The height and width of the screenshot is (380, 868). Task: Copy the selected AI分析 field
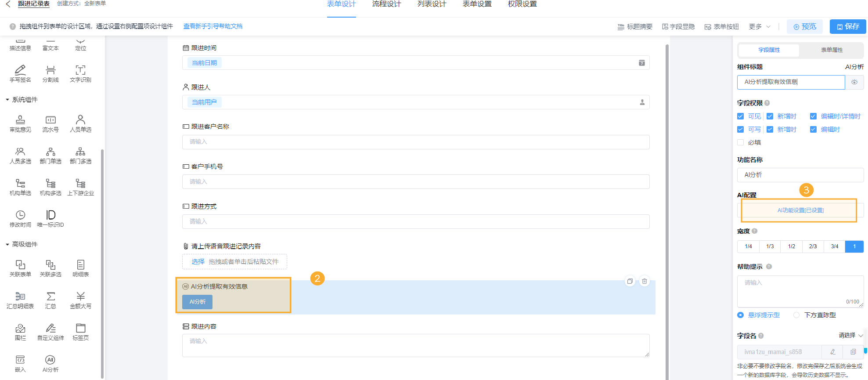coord(630,281)
